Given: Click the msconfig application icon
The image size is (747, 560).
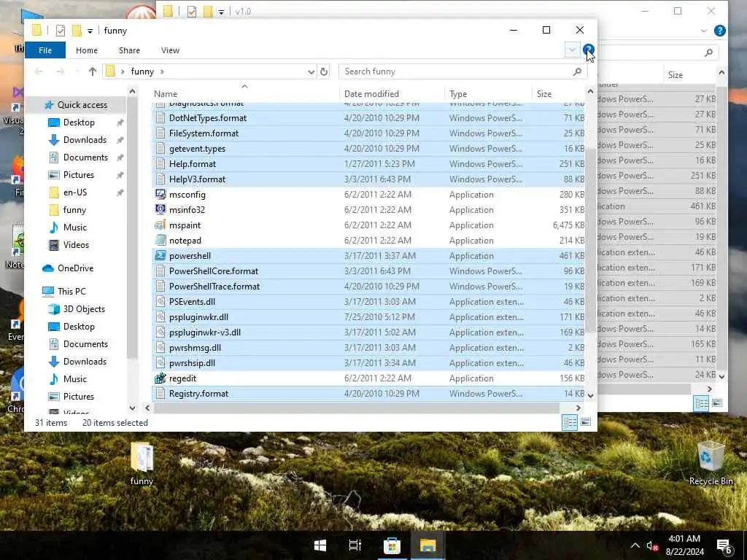Looking at the screenshot, I should pos(160,194).
